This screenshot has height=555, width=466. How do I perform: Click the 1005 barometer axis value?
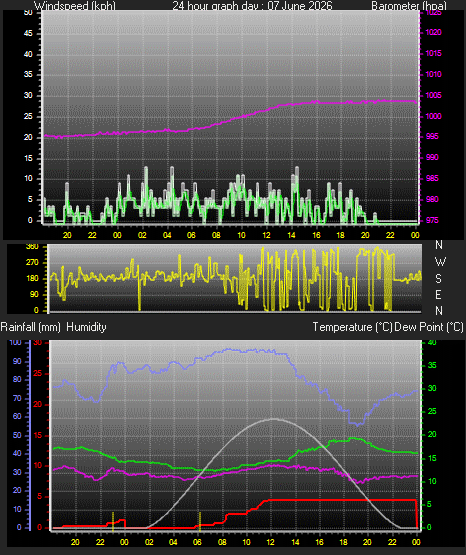(433, 95)
